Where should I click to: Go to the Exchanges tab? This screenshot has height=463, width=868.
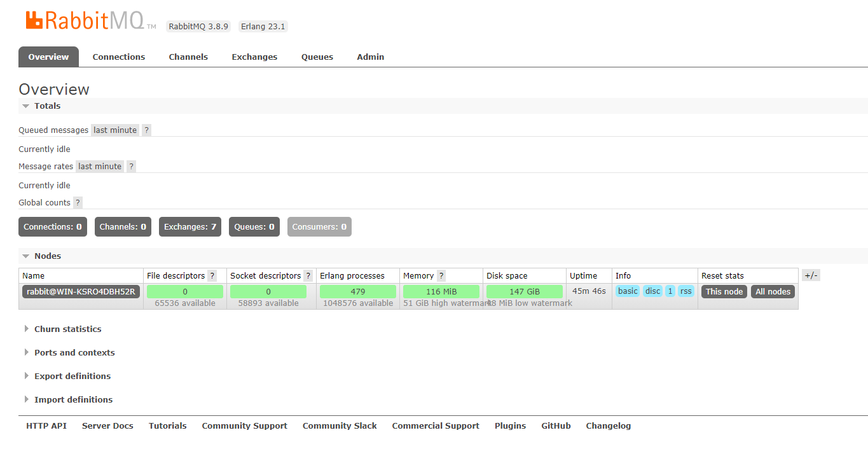[x=254, y=57]
